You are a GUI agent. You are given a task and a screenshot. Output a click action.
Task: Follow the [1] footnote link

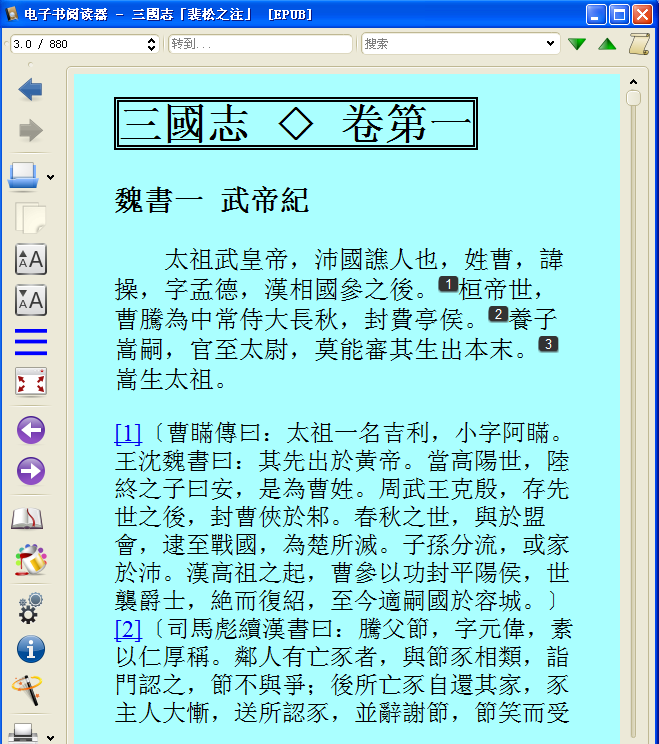pyautogui.click(x=128, y=433)
